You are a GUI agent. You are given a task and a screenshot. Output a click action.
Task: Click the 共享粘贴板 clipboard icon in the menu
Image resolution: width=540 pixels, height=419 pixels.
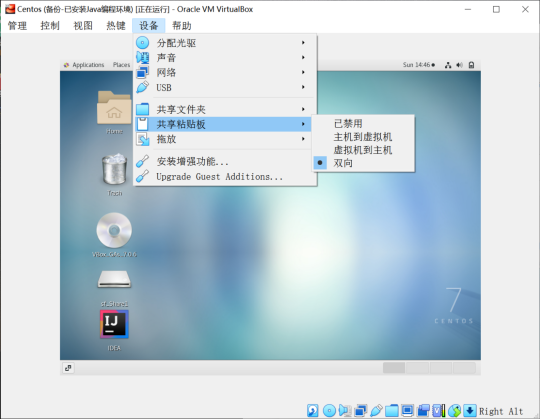[x=143, y=124]
